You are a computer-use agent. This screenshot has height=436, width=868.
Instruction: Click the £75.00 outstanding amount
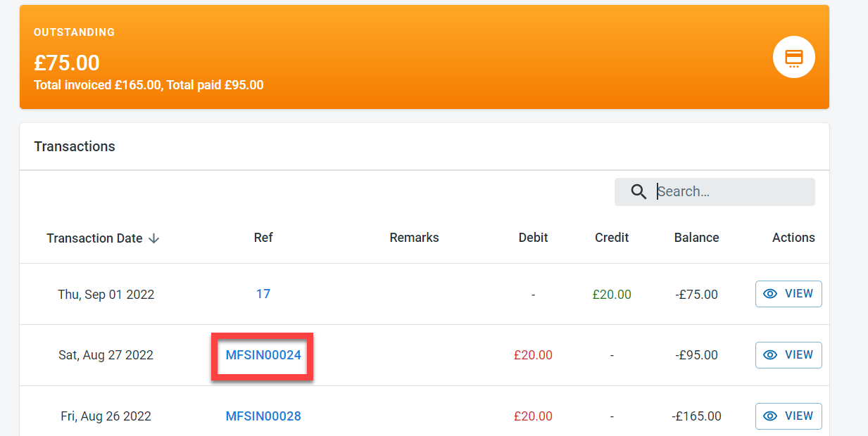point(67,63)
